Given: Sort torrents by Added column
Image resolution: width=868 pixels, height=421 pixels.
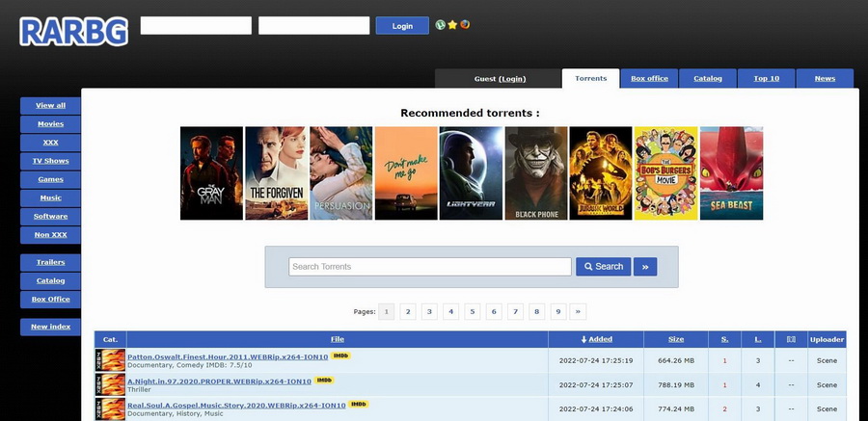Looking at the screenshot, I should (596, 339).
